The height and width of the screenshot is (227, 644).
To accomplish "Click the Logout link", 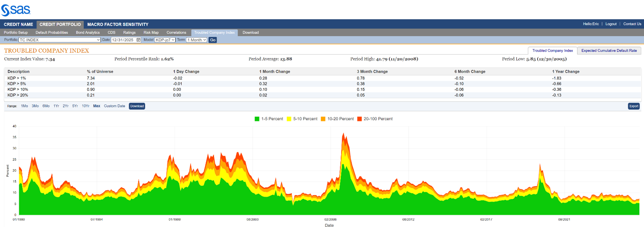I will coord(611,24).
